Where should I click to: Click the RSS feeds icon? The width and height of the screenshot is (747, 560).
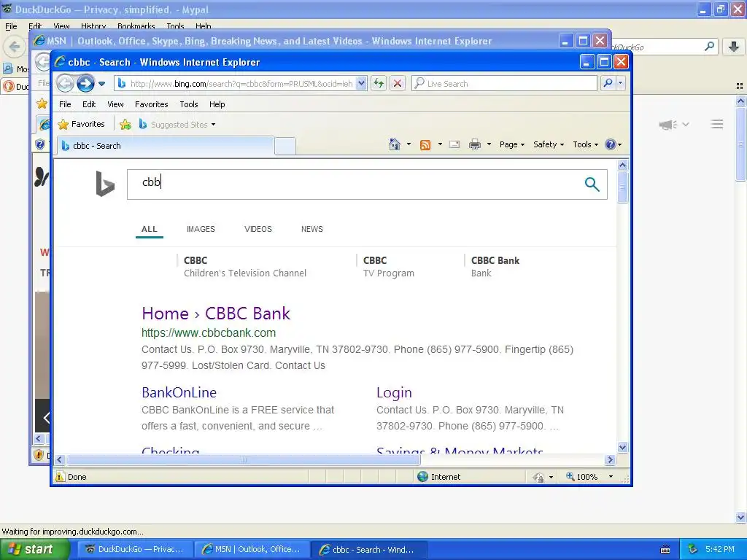(425, 145)
